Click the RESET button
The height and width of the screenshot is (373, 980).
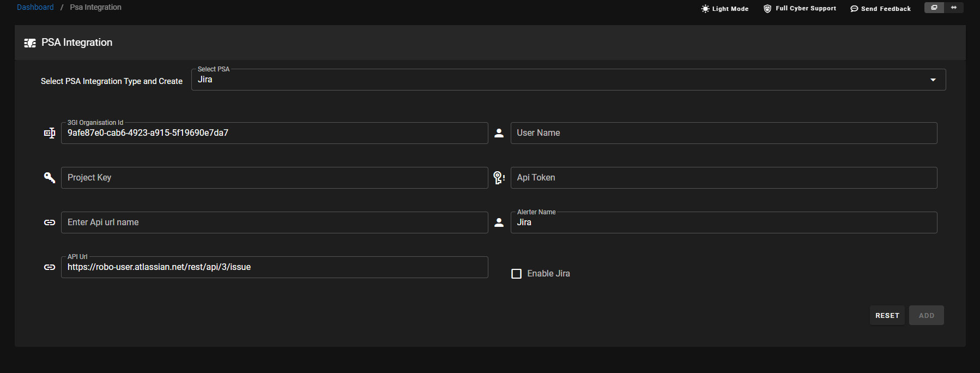(x=887, y=315)
